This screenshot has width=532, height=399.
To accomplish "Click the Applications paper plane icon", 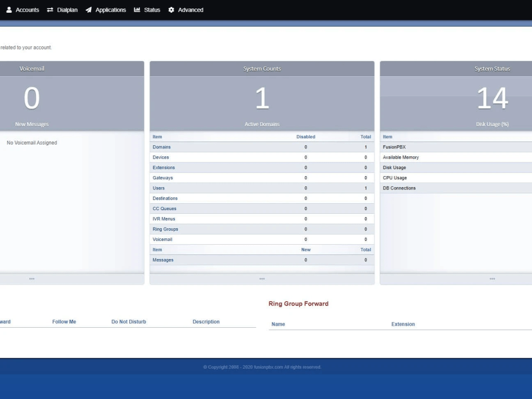I will pos(88,10).
